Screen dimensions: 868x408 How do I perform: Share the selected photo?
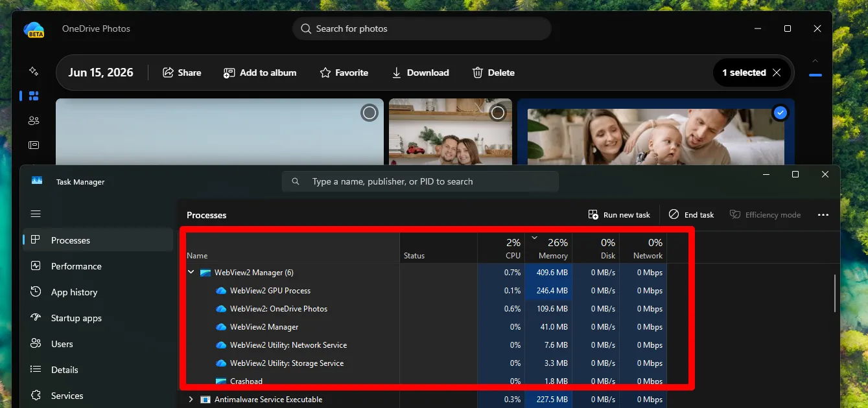[x=182, y=73]
